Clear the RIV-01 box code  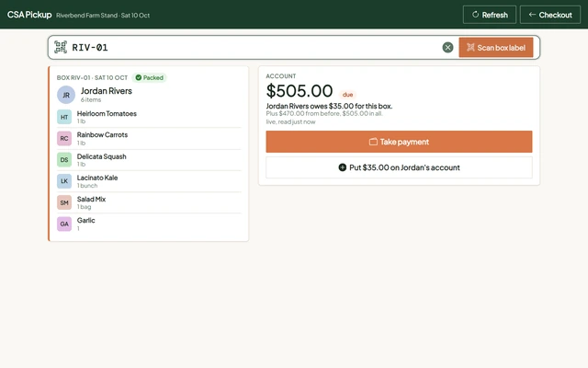pos(447,47)
